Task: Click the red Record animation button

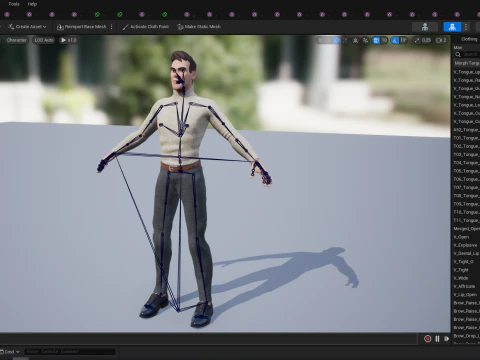Action: (427, 339)
